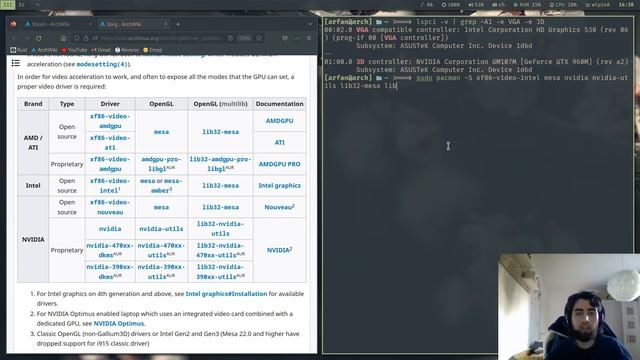Open the nvidia-470xx-dkms AUR link
The width and height of the screenshot is (640, 360).
tap(110, 250)
